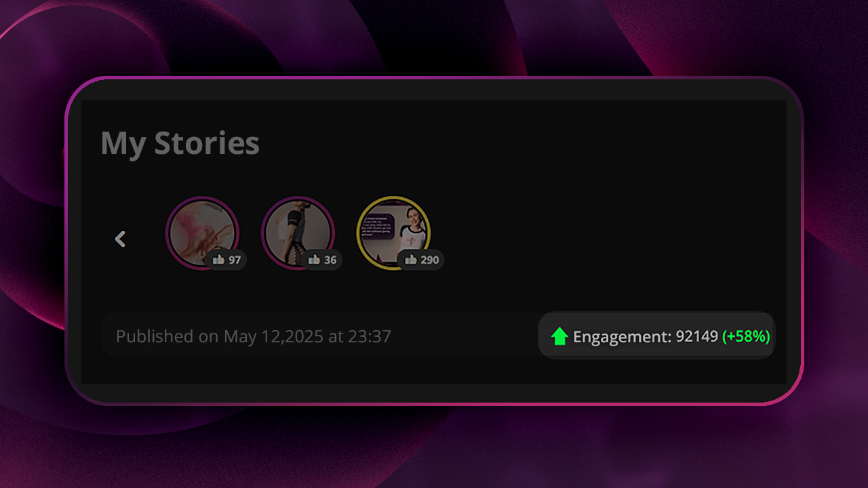The height and width of the screenshot is (488, 868).
Task: Click the May 12,2025 publish date
Action: click(274, 337)
